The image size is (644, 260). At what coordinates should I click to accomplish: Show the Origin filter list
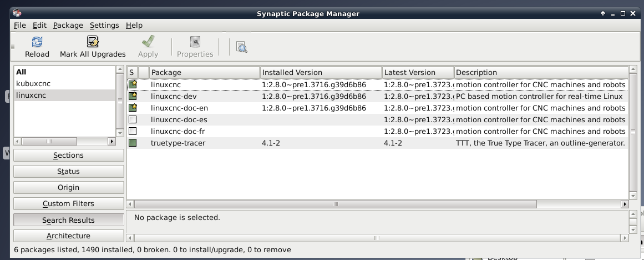click(x=69, y=187)
